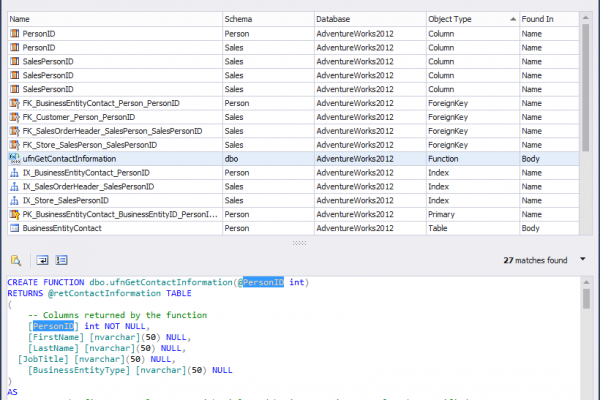Open the dropdown arrow beside 27 matches found
Image resolution: width=600 pixels, height=400 pixels.
click(582, 259)
